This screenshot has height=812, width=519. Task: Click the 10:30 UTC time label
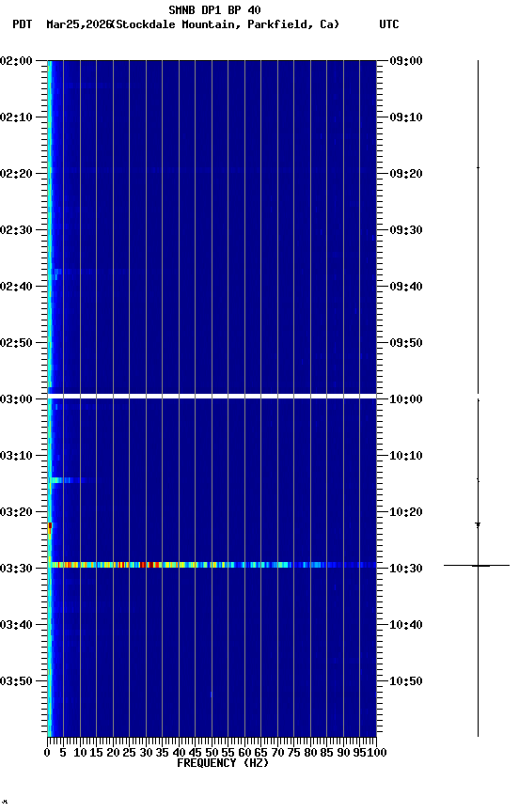(406, 569)
